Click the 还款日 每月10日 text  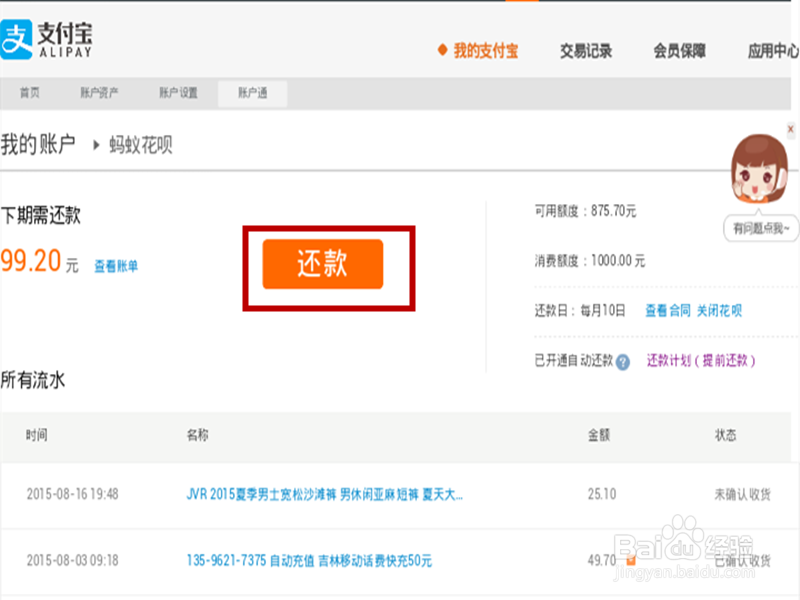[x=580, y=311]
